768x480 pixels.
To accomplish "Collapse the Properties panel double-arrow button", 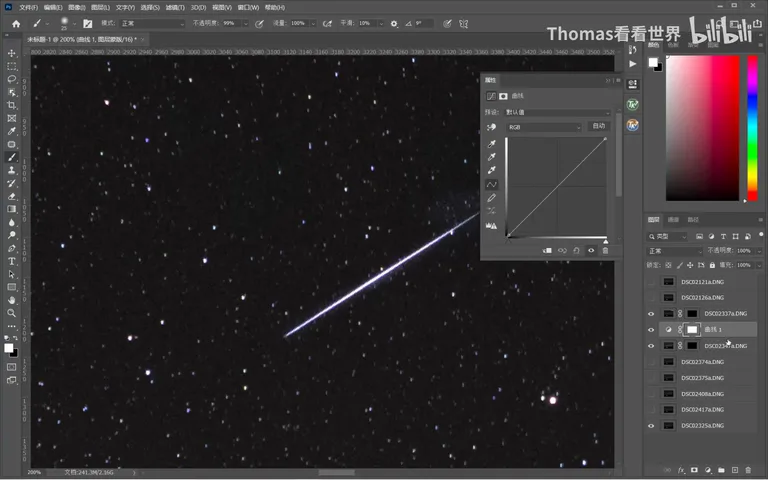I will point(608,80).
